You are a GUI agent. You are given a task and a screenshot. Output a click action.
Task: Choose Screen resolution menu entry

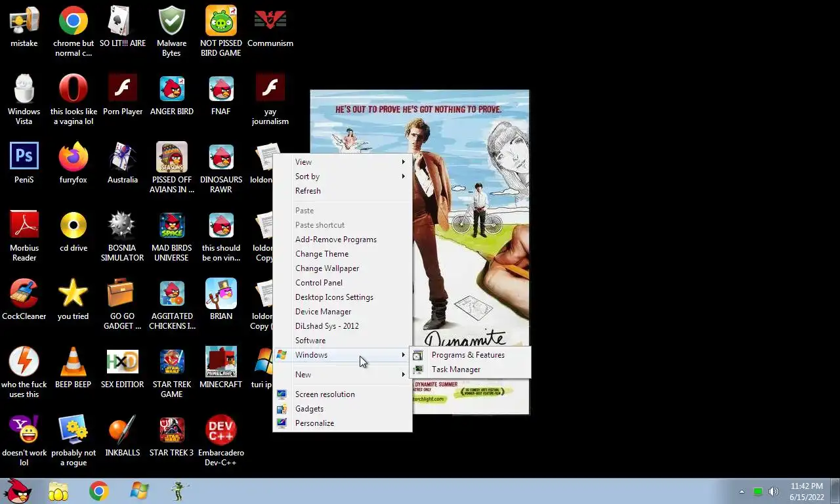coord(343,394)
